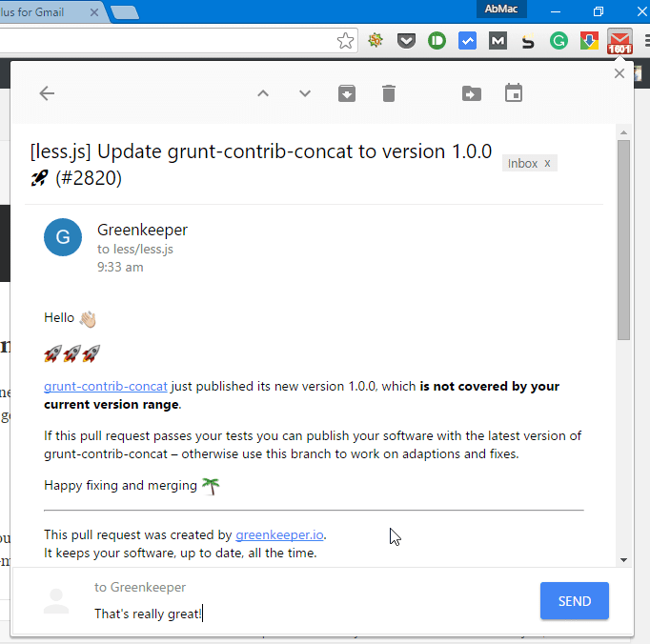Remove the Inbox label with x

pos(547,163)
